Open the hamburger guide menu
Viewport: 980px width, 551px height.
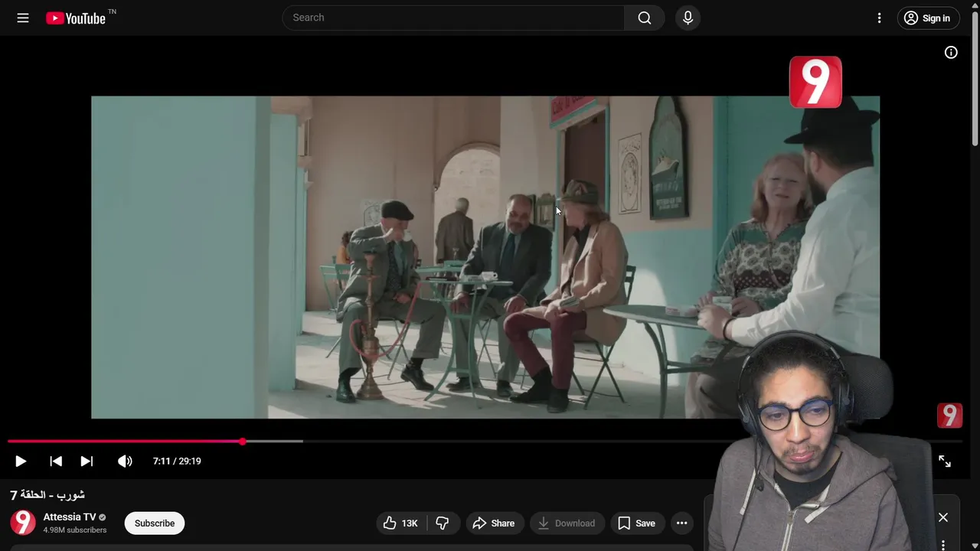click(23, 18)
